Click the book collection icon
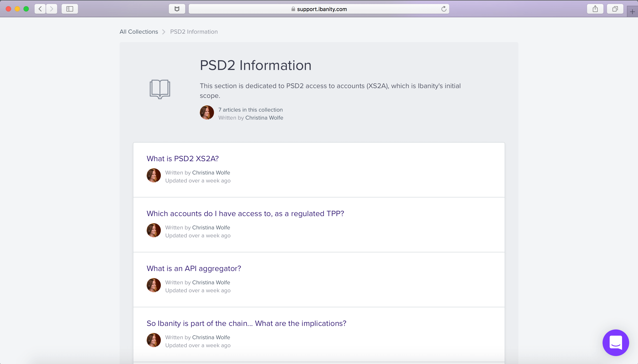 tap(160, 89)
